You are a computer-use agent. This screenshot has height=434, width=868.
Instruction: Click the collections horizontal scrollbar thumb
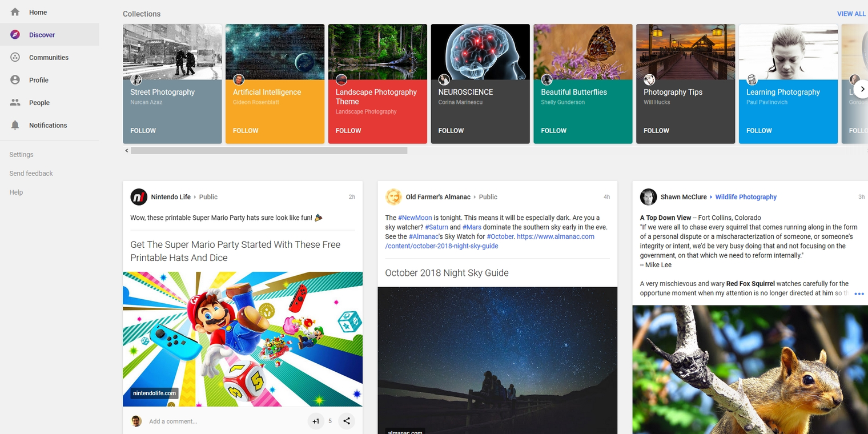(x=269, y=151)
